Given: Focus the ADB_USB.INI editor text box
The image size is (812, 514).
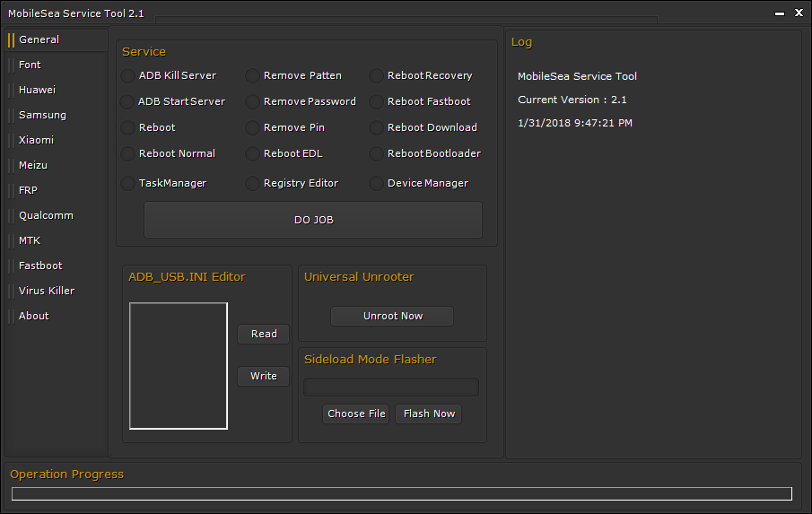Looking at the screenshot, I should 179,366.
